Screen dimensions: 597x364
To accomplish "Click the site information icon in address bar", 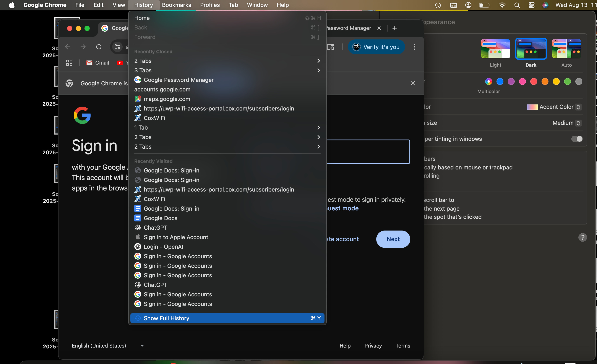I will [x=117, y=47].
